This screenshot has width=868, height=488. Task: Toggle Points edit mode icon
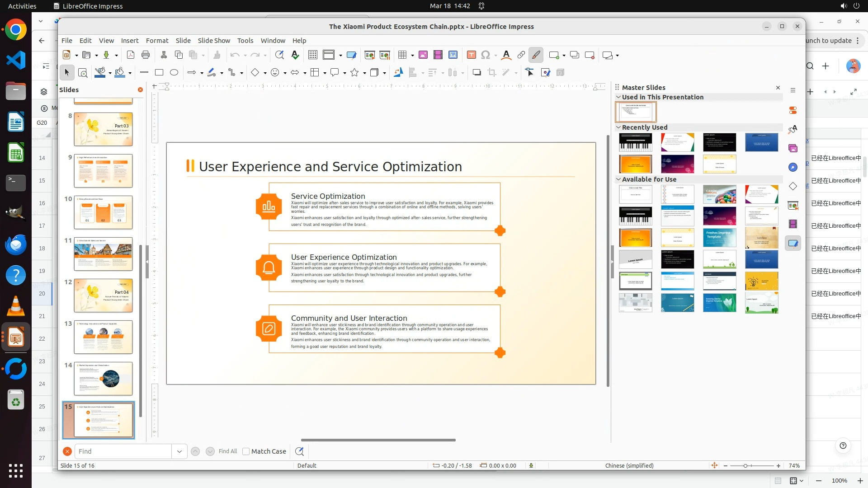pyautogui.click(x=529, y=72)
